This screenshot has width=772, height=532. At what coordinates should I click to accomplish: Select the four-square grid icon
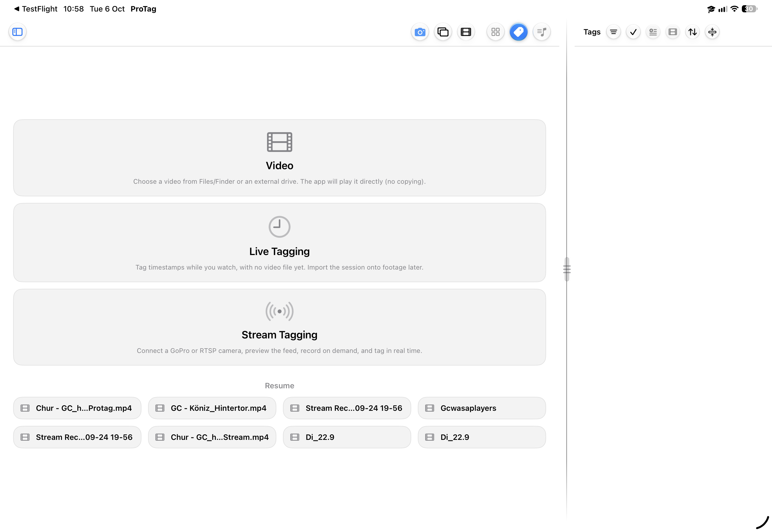point(495,32)
